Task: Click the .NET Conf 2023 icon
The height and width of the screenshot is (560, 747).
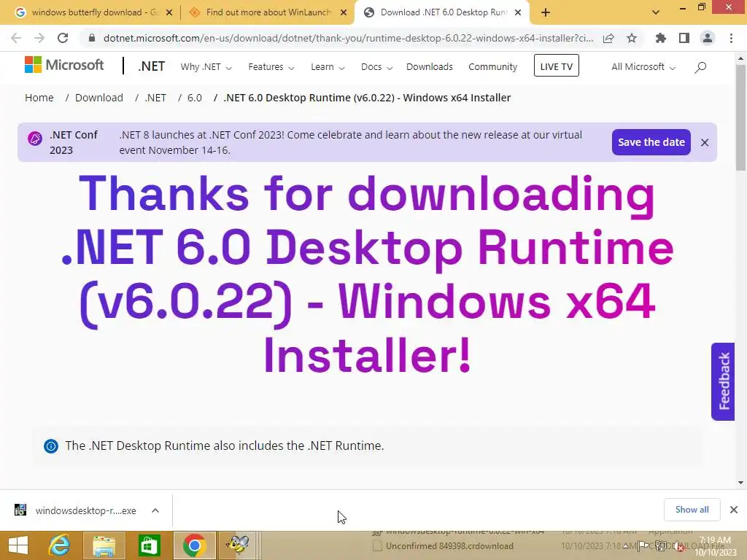Action: 35,139
